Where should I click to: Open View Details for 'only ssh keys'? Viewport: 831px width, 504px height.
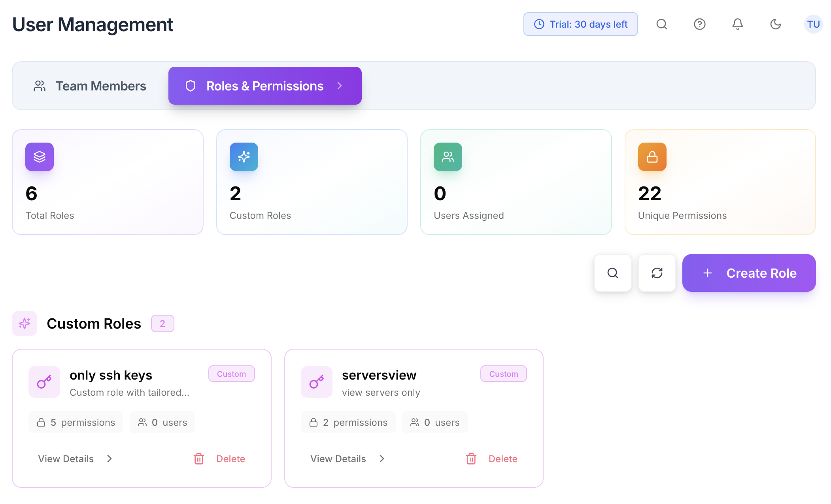point(66,458)
